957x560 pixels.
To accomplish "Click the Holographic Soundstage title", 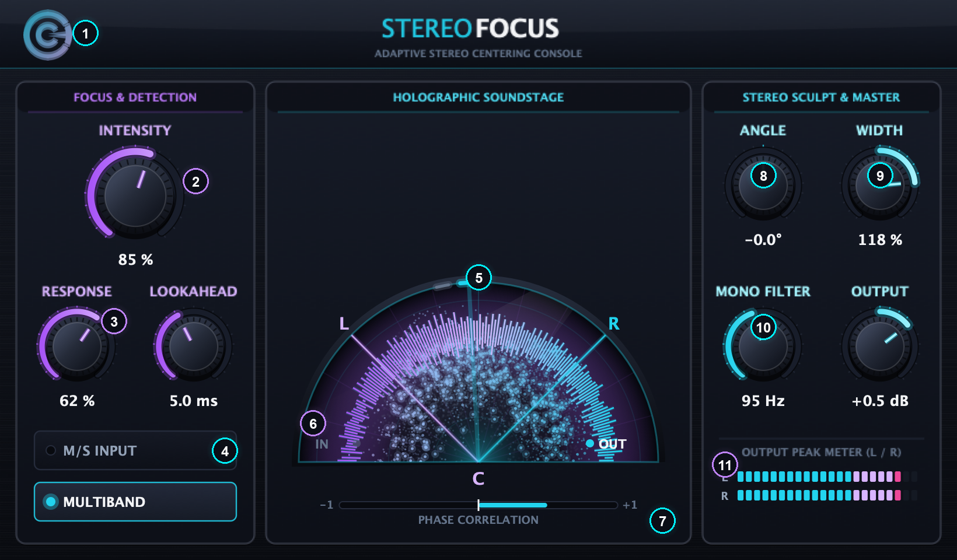I will [478, 97].
